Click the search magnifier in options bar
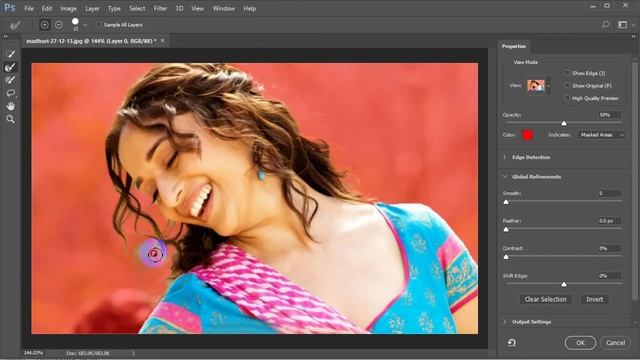640x360 pixels. coord(605,25)
